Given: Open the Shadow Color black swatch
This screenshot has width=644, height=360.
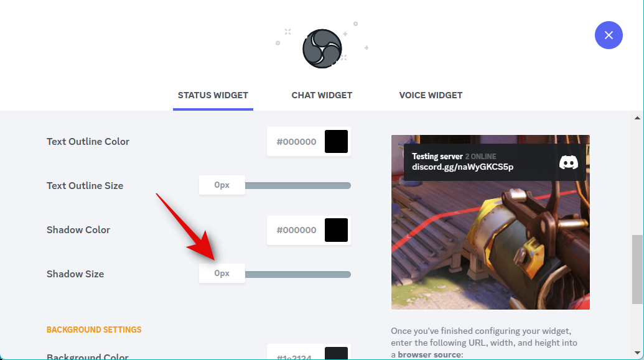Looking at the screenshot, I should pyautogui.click(x=336, y=230).
